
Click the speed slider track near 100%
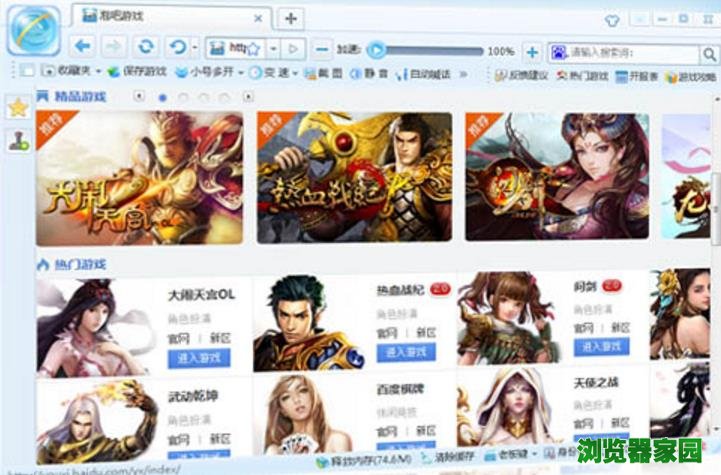click(x=476, y=51)
